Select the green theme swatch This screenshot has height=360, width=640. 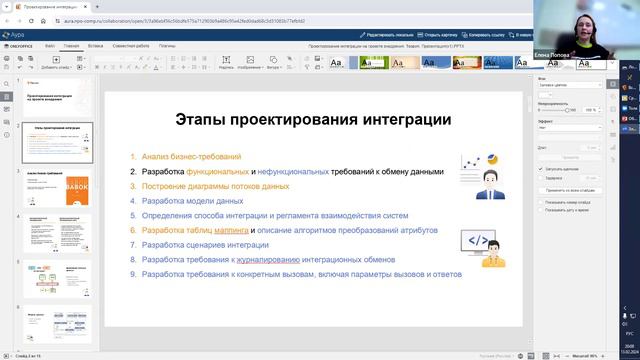pos(374,63)
